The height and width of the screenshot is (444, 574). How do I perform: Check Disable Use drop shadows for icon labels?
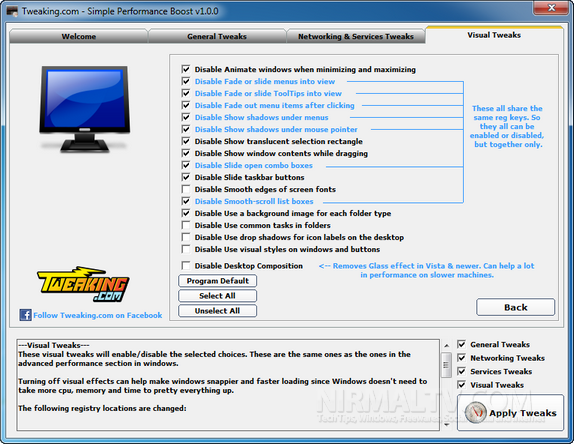[x=186, y=237]
